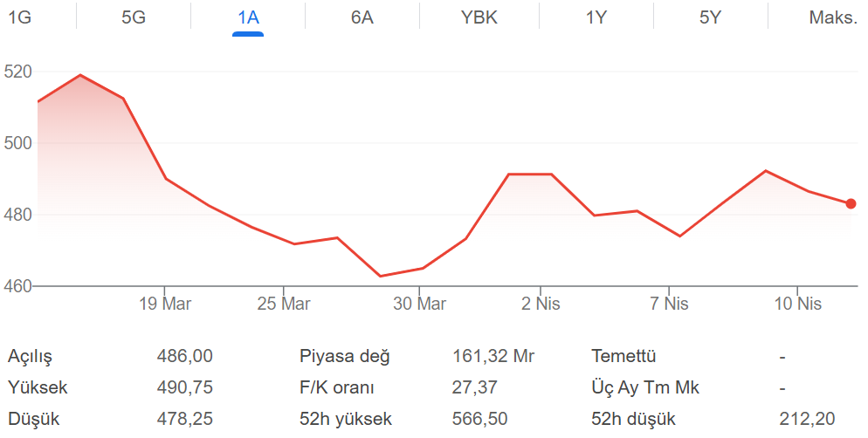Click the active 1A tab
This screenshot has width=868, height=438.
tap(248, 17)
